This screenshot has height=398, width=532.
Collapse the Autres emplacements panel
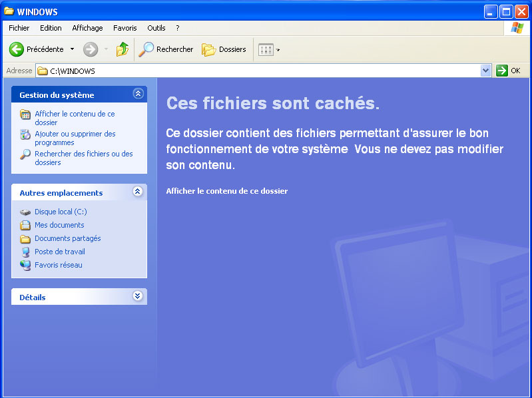point(137,192)
